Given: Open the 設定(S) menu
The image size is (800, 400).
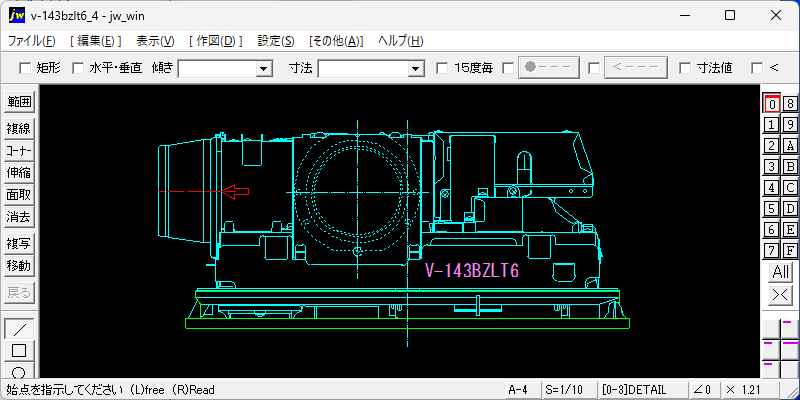Looking at the screenshot, I should point(276,41).
